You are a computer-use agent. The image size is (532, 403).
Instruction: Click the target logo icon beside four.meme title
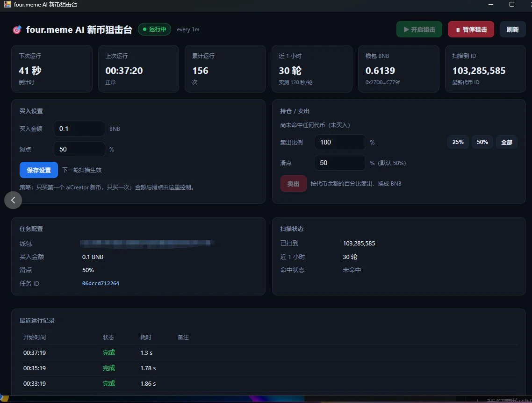pyautogui.click(x=17, y=29)
